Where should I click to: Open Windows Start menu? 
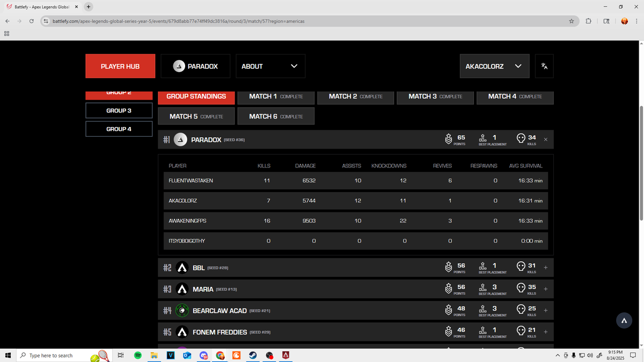8,355
